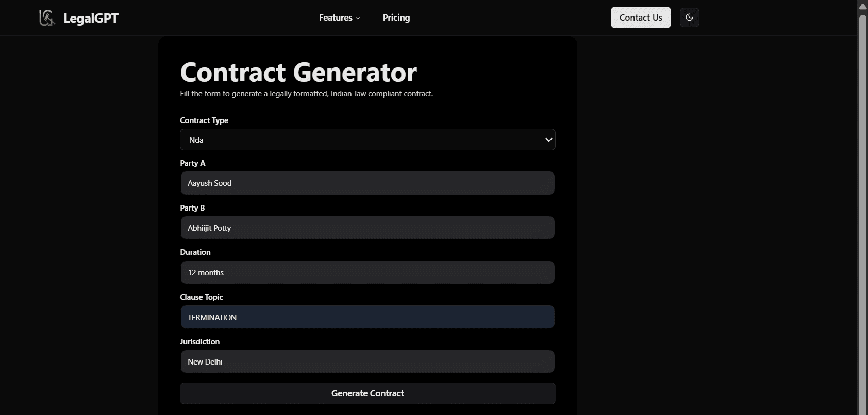Click the LegalGPT brand name link
Image resolution: width=868 pixels, height=415 pixels.
pos(91,18)
